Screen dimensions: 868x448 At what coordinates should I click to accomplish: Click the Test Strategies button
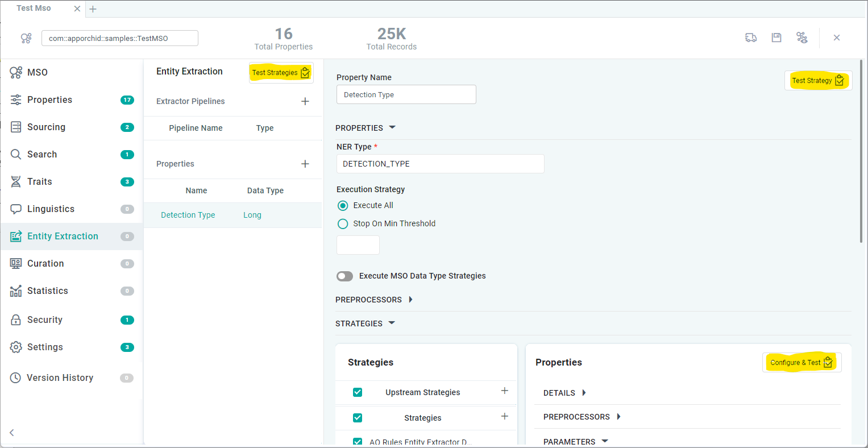pos(281,73)
